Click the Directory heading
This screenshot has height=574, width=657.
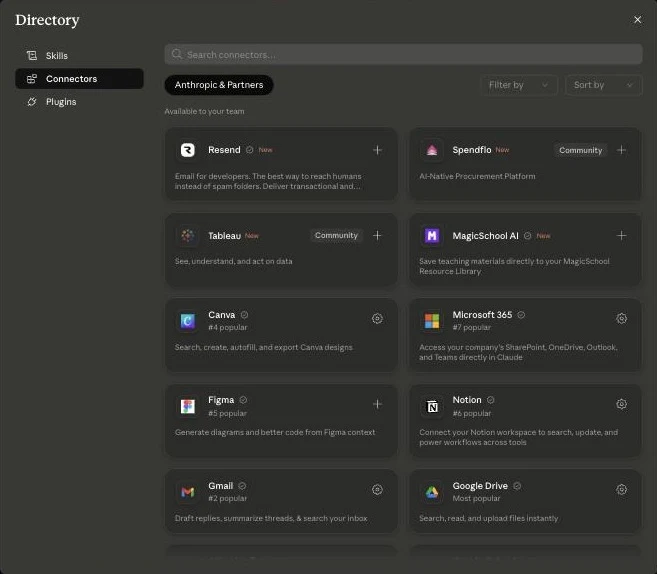[47, 20]
